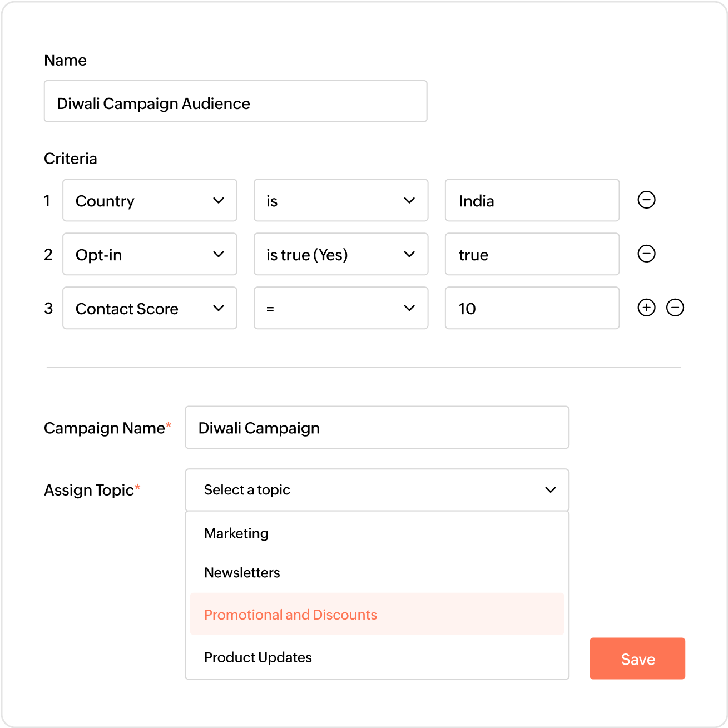Viewport: 728px width, 728px height.
Task: Click the Campaign Name input field
Action: 377,428
